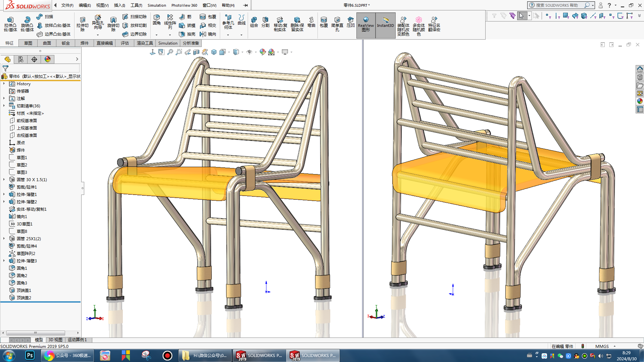This screenshot has height=362, width=644.
Task: Expand the 拉伸-薄壁1 feature node
Action: [x=4, y=194]
